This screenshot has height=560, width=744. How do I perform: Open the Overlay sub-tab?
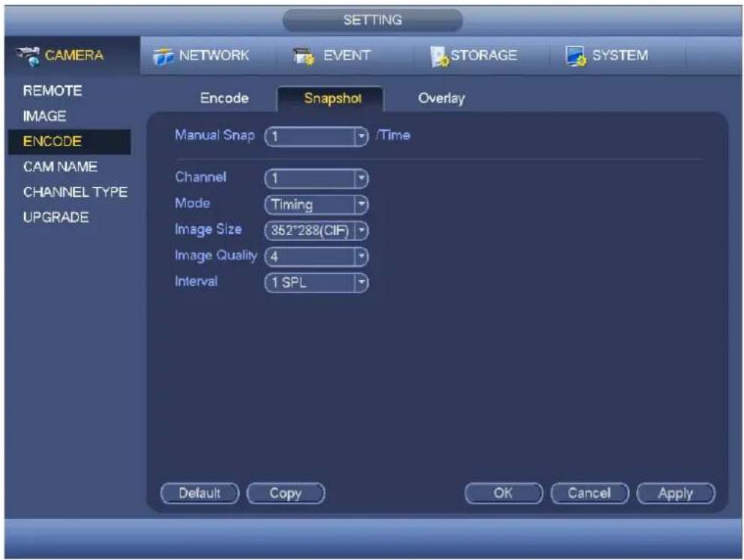click(441, 99)
